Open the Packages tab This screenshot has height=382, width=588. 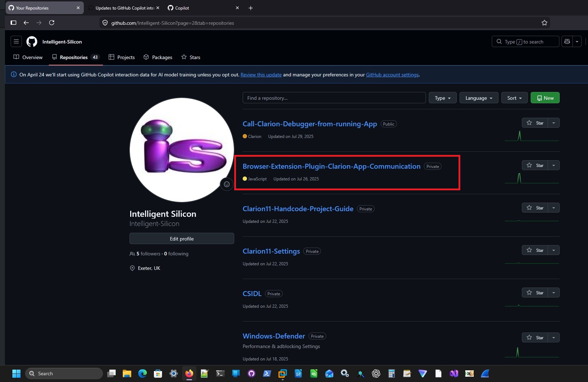[x=158, y=57]
